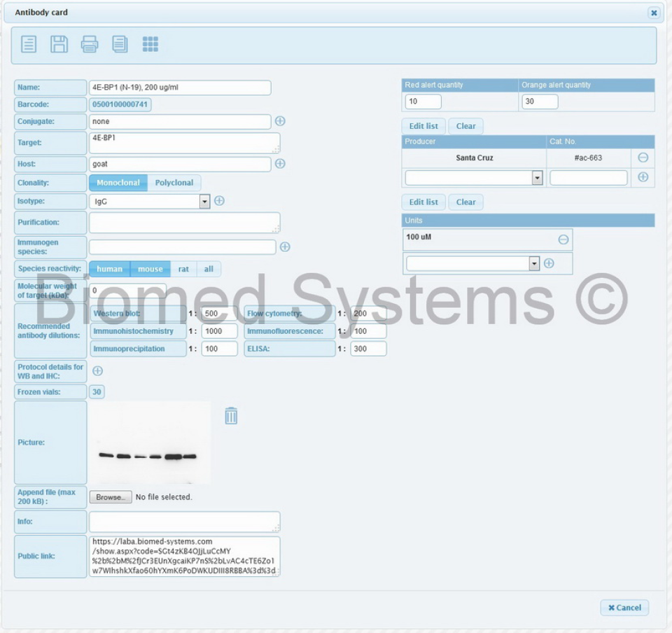This screenshot has height=633, width=672.
Task: Open the antibody card print icon
Action: (90, 43)
